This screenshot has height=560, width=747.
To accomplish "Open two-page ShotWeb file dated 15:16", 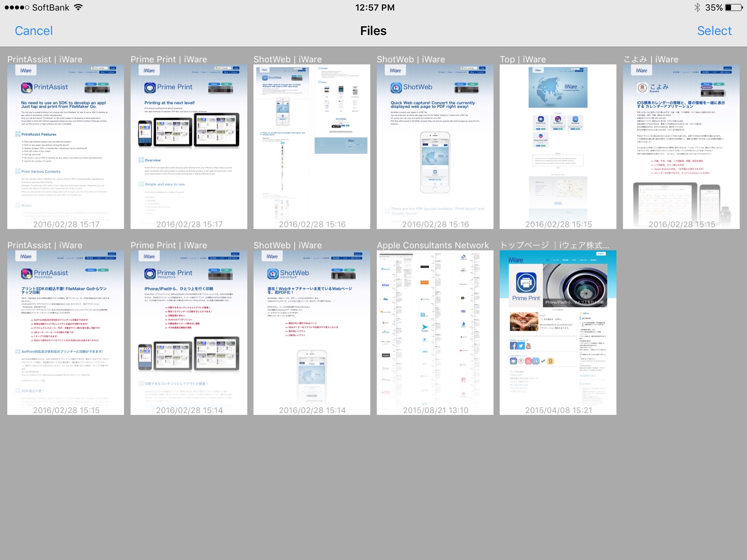I will click(311, 147).
